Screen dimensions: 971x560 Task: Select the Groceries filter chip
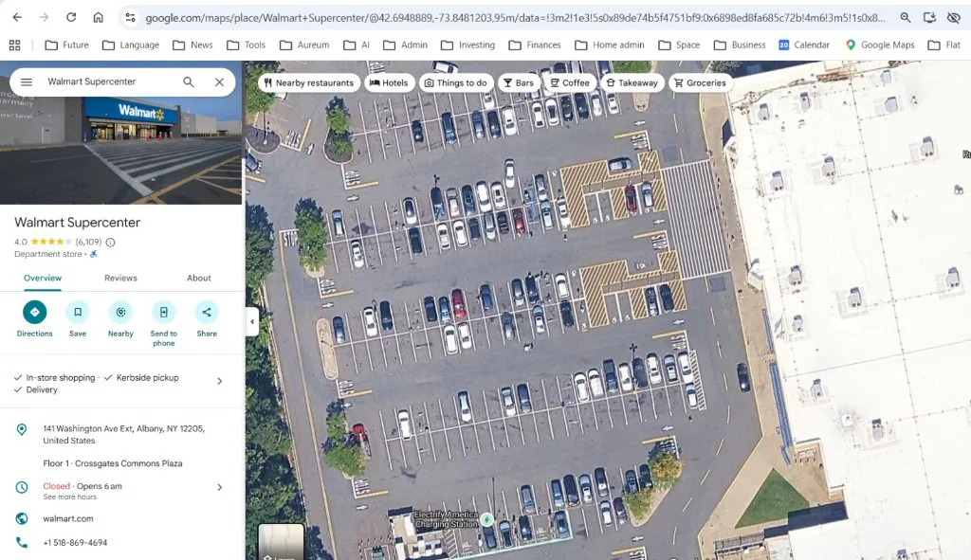tap(701, 83)
